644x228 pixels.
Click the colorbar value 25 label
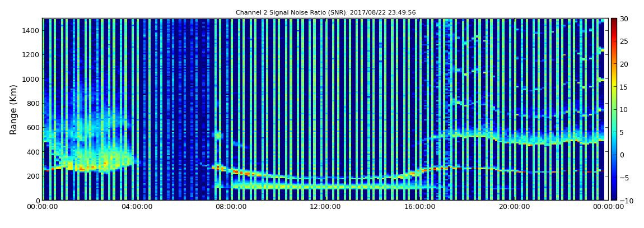624,41
